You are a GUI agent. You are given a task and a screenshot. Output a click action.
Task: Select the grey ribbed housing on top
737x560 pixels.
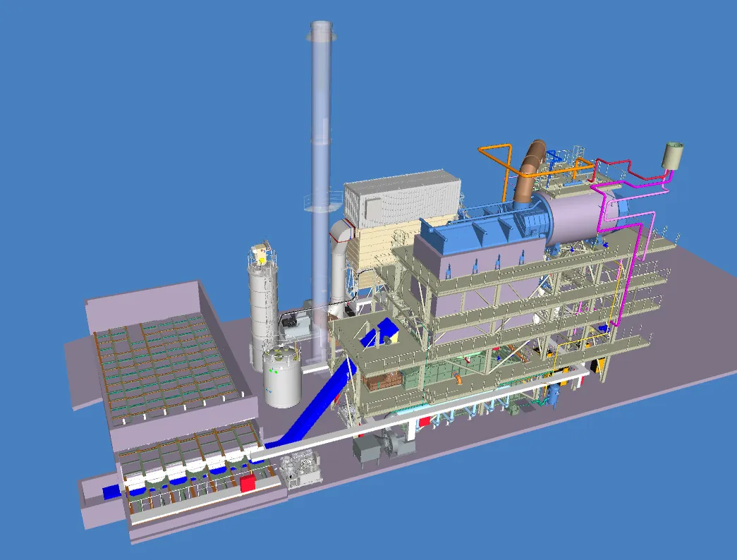[x=402, y=199]
